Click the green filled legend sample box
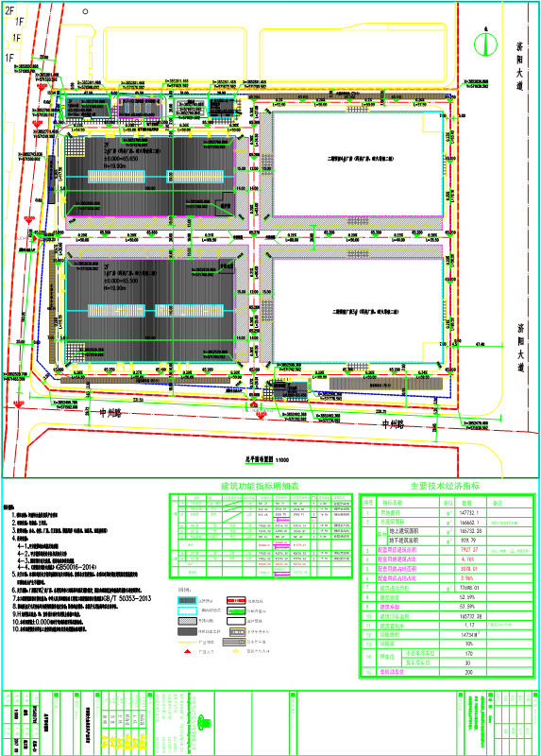This screenshot has width=541, height=756. click(236, 610)
